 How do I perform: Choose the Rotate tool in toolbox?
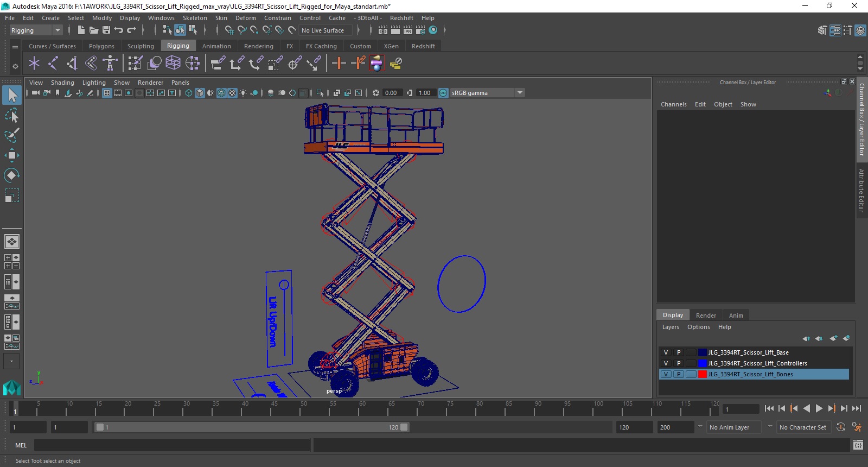pos(12,175)
